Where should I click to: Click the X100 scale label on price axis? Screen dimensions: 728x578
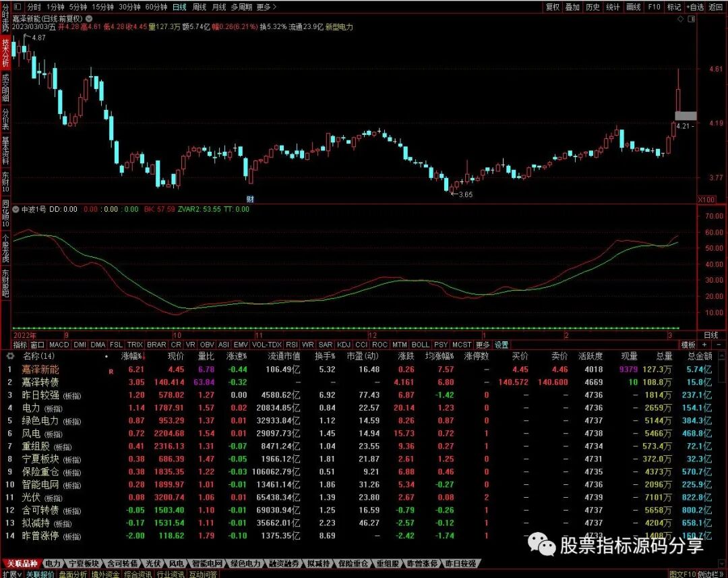(706, 200)
